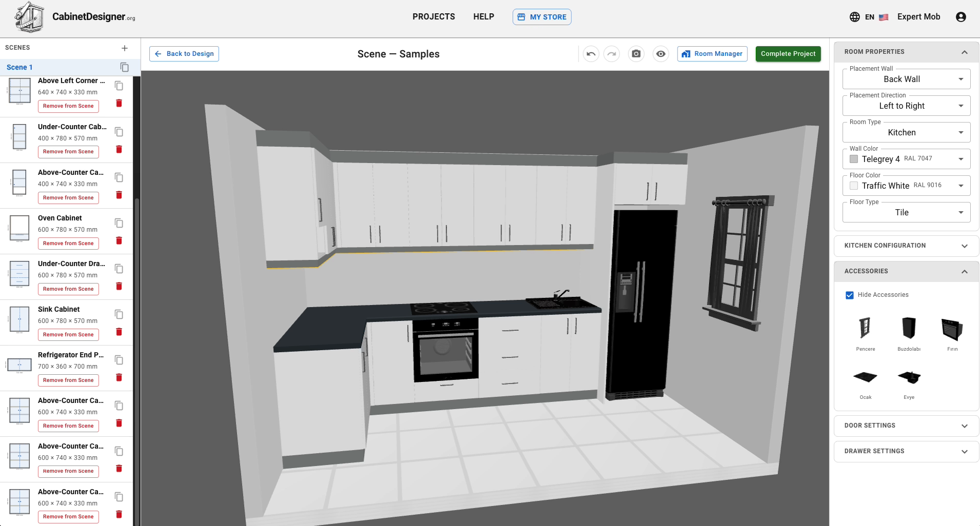Duplicate Scene 1 with copy icon
This screenshot has width=980, height=526.
coord(125,67)
